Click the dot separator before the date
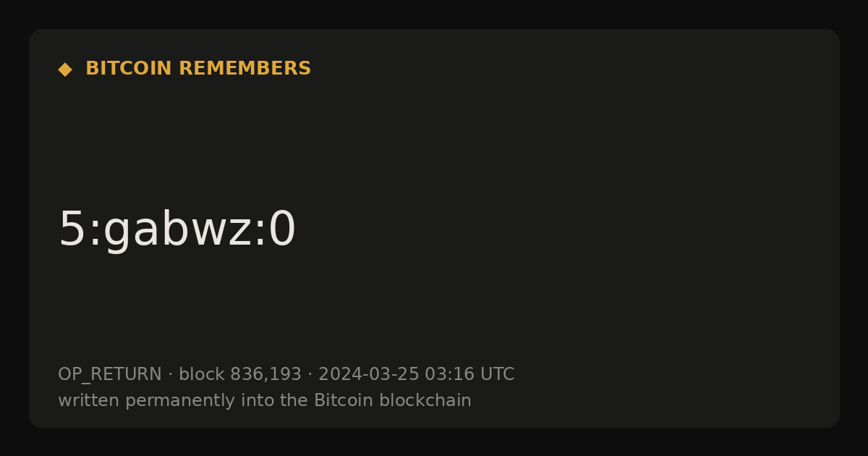This screenshot has width=868, height=456. pyautogui.click(x=310, y=375)
